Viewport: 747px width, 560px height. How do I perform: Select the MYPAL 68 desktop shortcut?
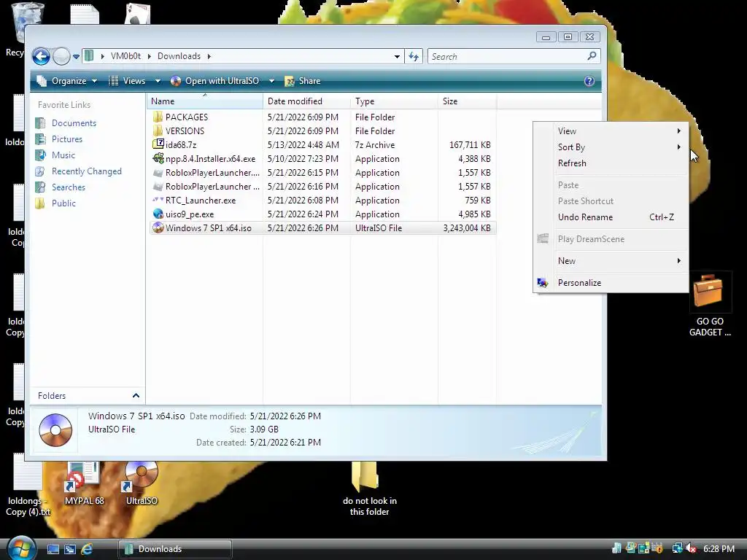pyautogui.click(x=85, y=483)
